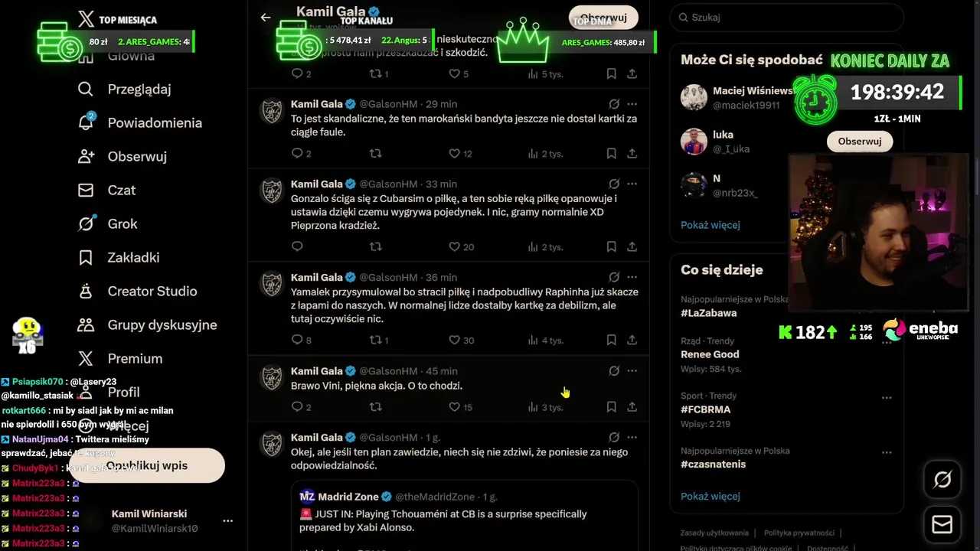Open the floating Grok button

tap(942, 480)
